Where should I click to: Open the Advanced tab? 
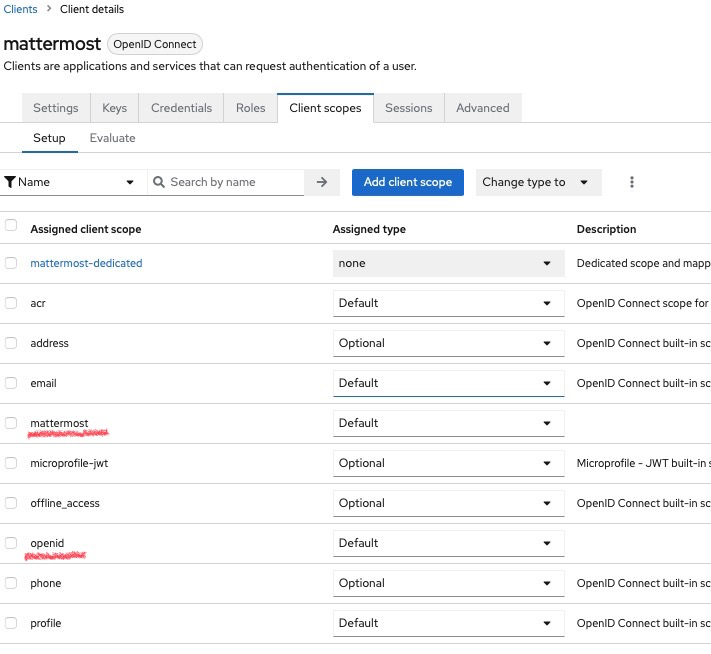(482, 108)
